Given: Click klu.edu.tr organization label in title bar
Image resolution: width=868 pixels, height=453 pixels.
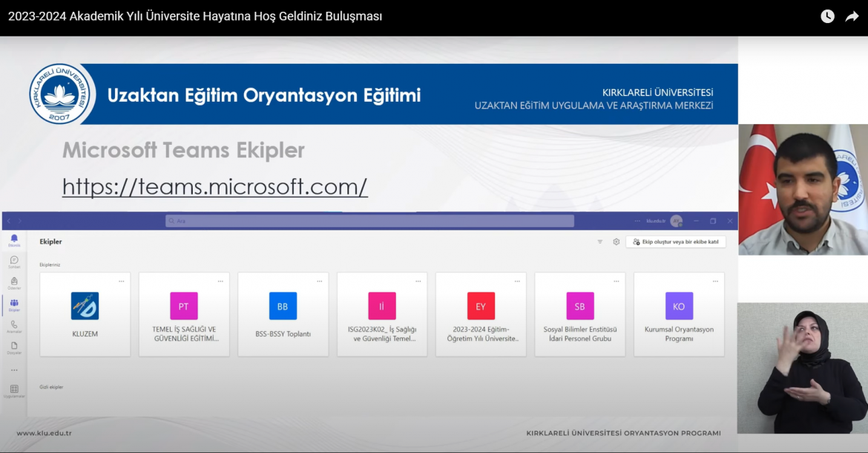Looking at the screenshot, I should click(656, 221).
